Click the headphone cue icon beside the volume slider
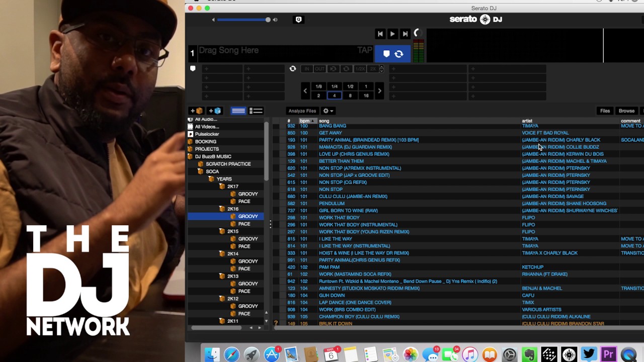Image resolution: width=644 pixels, height=362 pixels. click(x=298, y=20)
